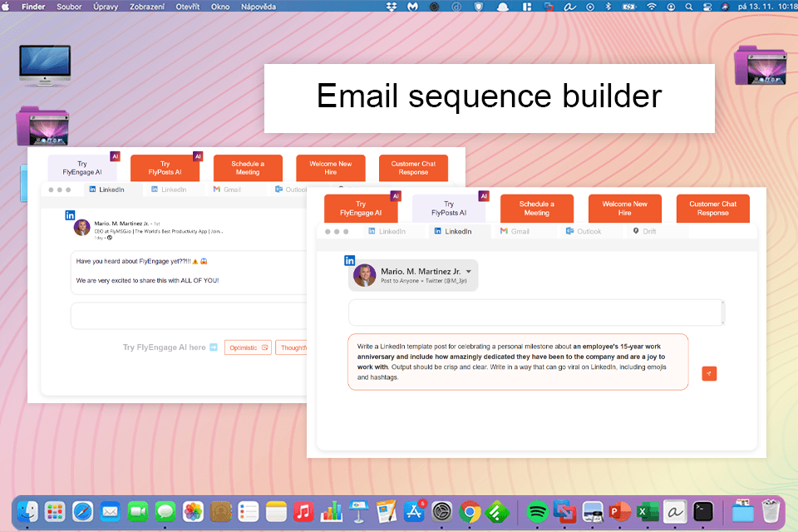Open the Soubor menu

(69, 7)
